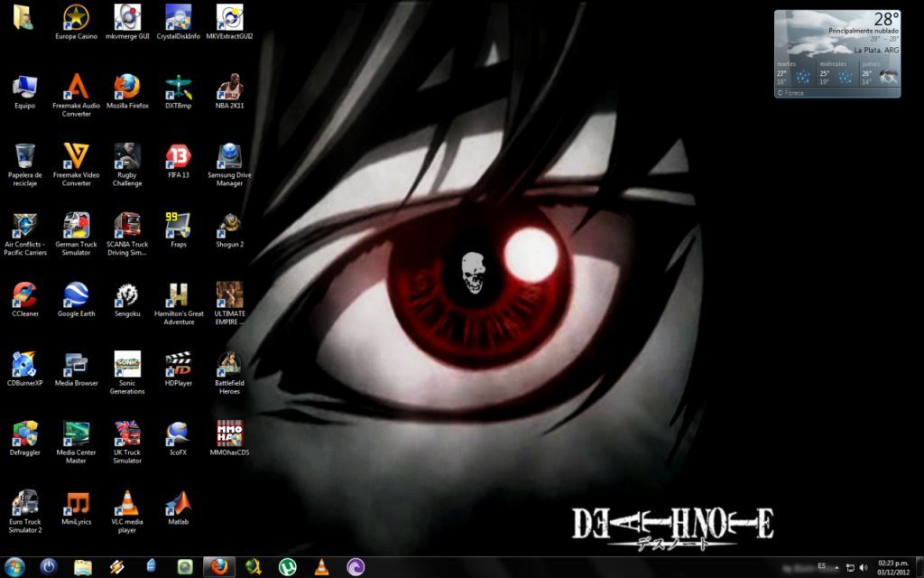
Task: Select the Media Center Master icon
Action: pos(76,443)
